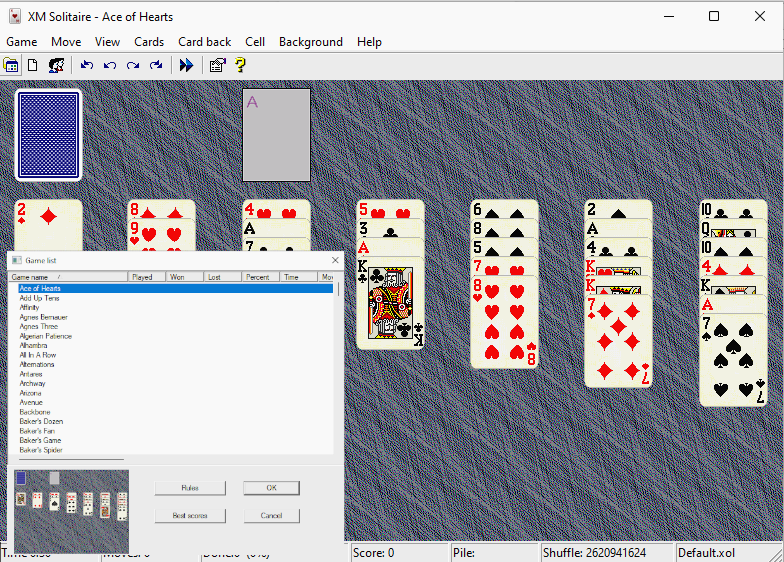Start a new game via blank page icon
This screenshot has width=784, height=562.
click(x=32, y=65)
